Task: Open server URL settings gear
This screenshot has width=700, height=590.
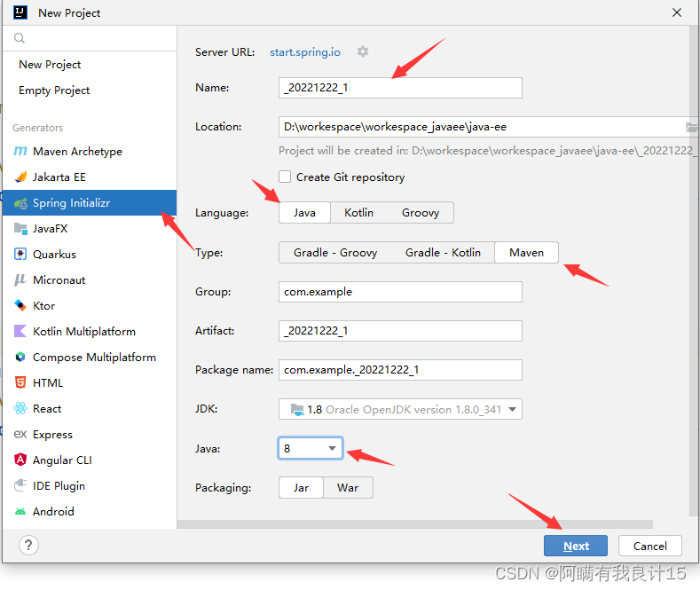Action: [363, 51]
